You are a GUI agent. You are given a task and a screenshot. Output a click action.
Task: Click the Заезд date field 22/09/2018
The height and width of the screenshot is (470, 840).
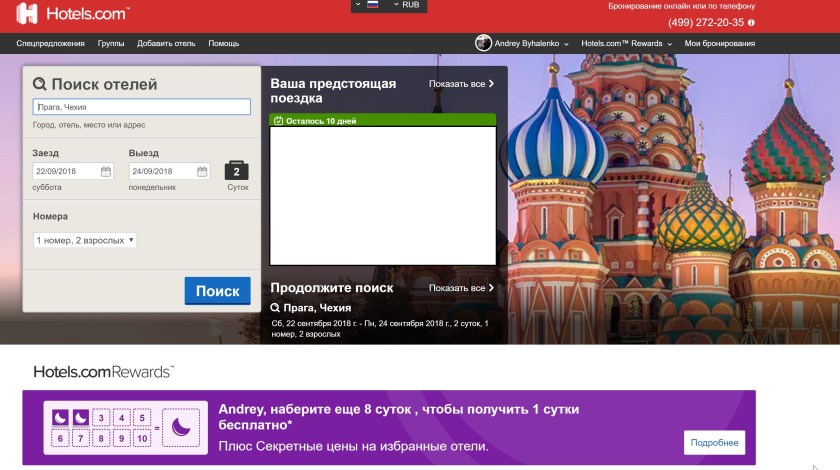(x=72, y=171)
